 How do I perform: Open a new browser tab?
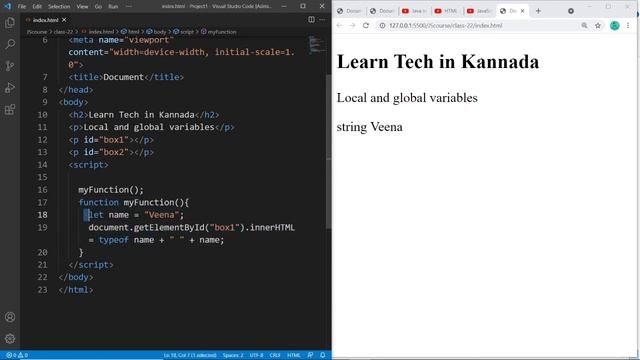point(538,11)
